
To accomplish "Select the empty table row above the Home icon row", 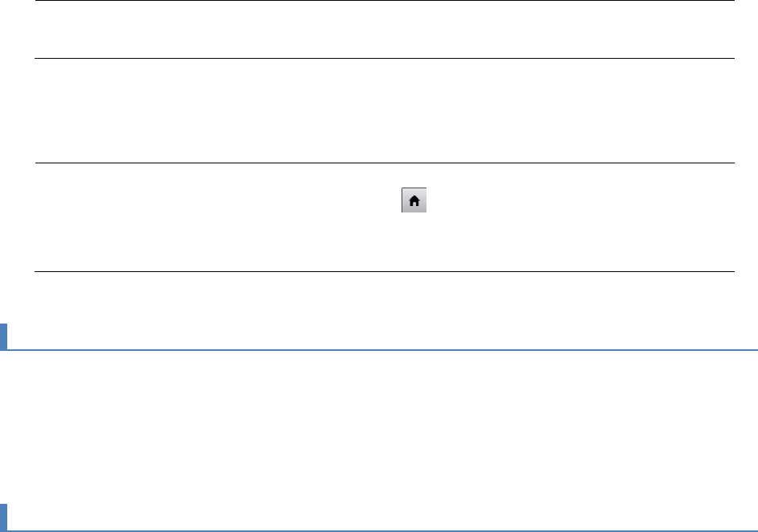I will [385, 110].
